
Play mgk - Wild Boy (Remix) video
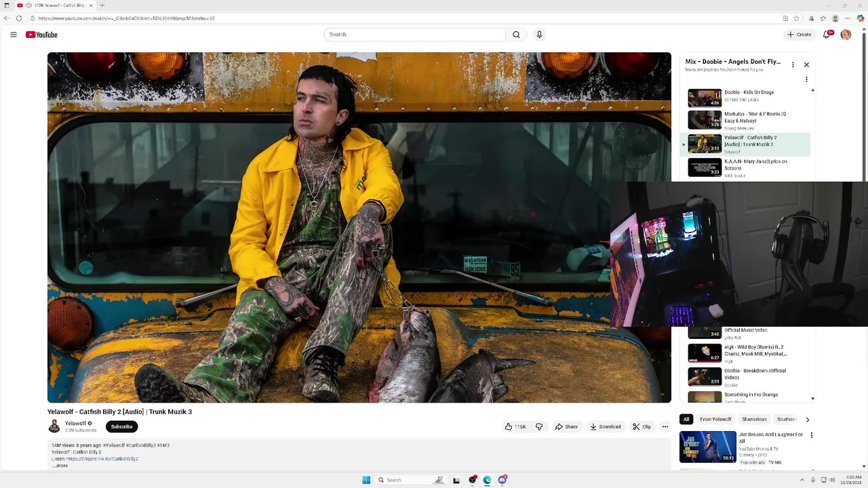(746, 353)
